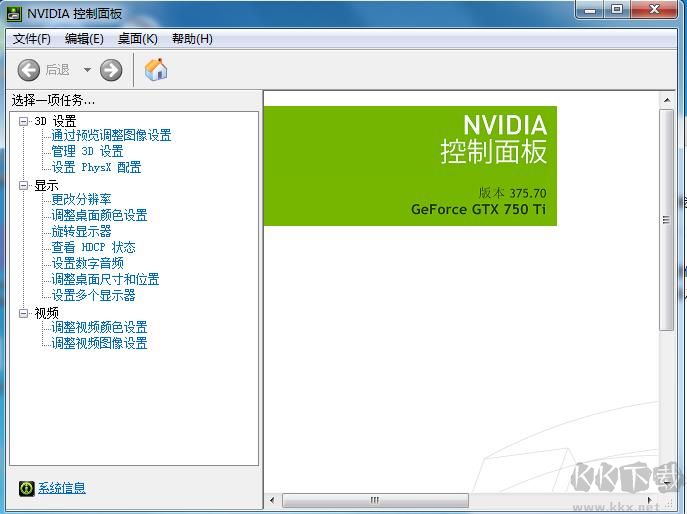Click the system information icon

[27, 488]
